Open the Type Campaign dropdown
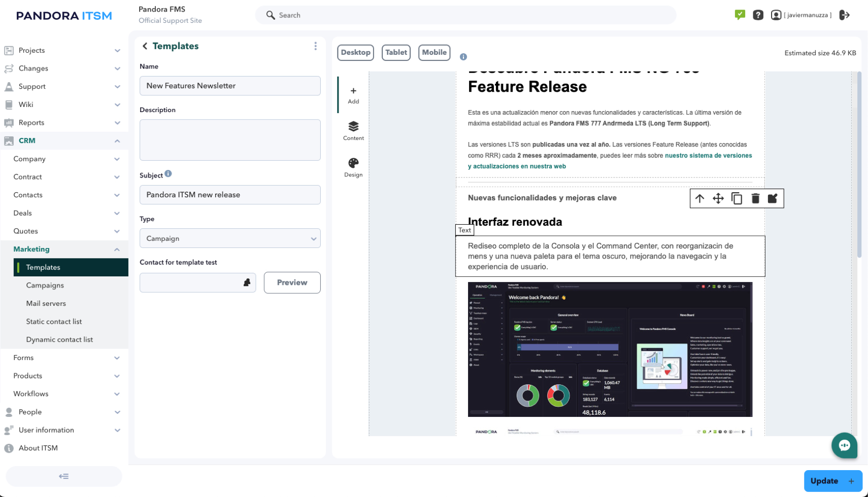Screen dimensions: 868x497 230,238
